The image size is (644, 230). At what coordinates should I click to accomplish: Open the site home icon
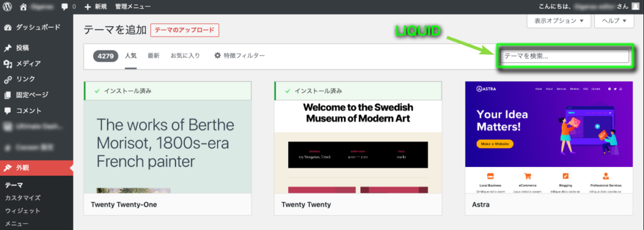(x=24, y=6)
